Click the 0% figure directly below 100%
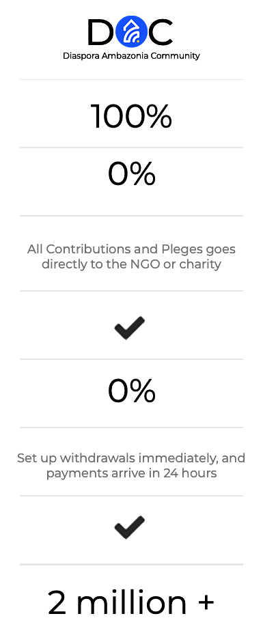 131,174
